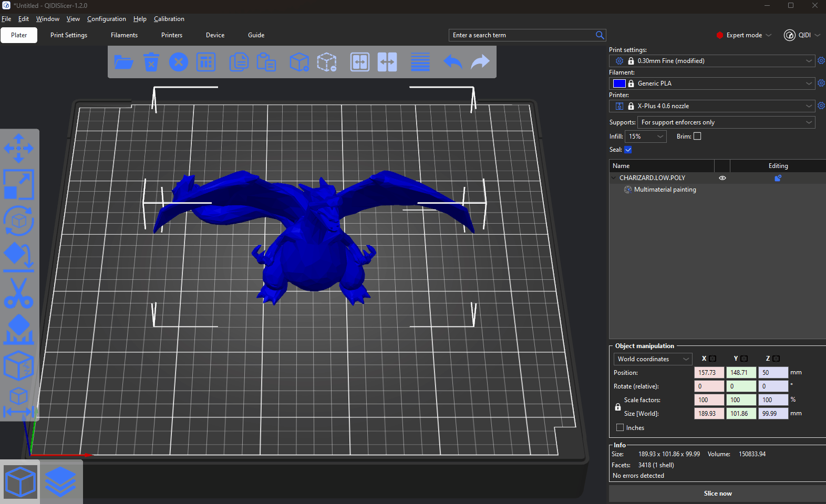Open the Calibration menu
This screenshot has height=504, width=826.
169,19
